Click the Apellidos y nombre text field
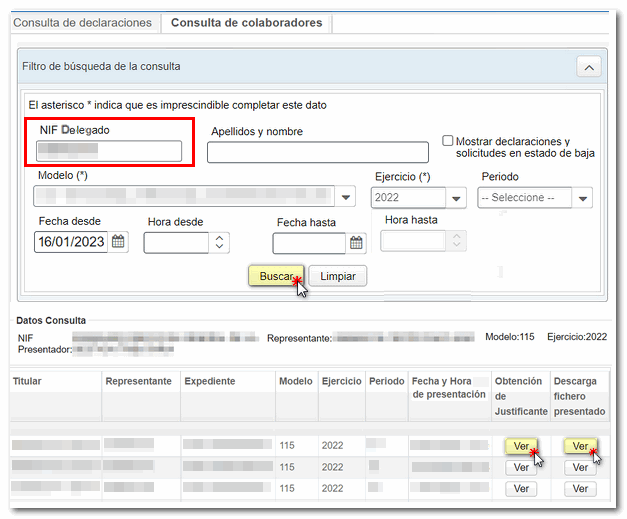 (x=317, y=152)
